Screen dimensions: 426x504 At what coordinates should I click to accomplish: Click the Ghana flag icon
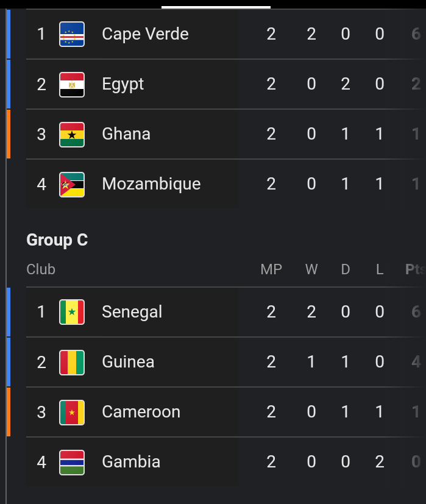tap(72, 134)
